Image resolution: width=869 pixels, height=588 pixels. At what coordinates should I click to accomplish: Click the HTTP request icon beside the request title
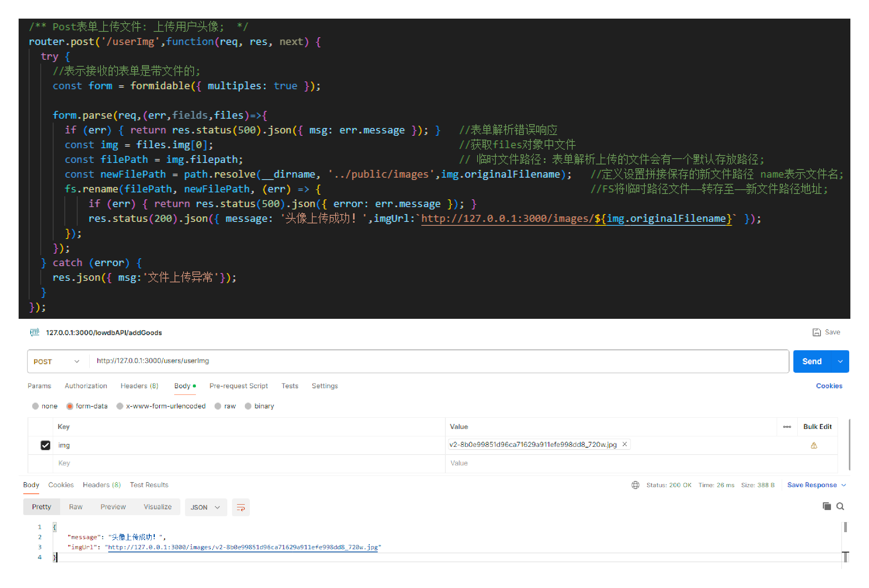[35, 332]
